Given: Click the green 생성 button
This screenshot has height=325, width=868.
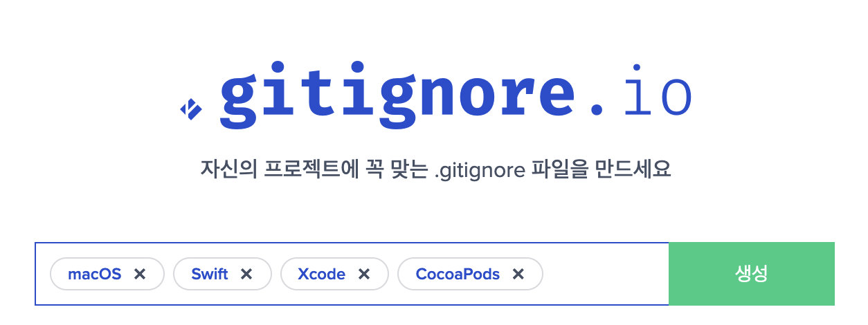Looking at the screenshot, I should click(x=752, y=274).
